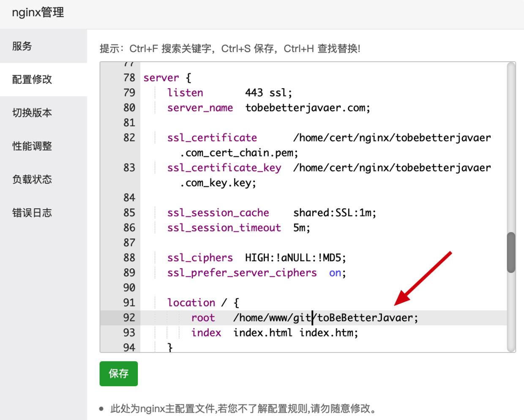Click tobebetterjavaer.com domain value on line 80
The image size is (524, 420).
tap(307, 108)
